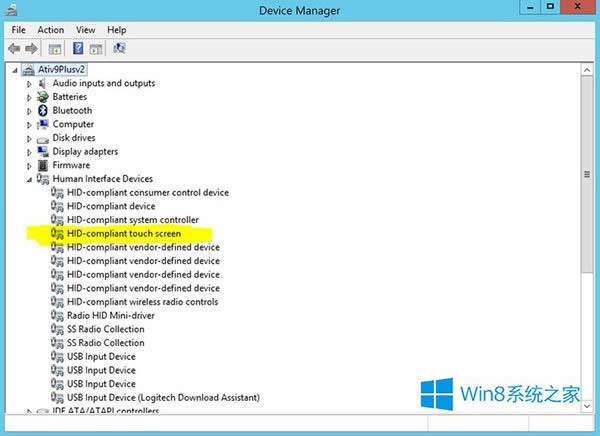Click the Firmware category icon
This screenshot has width=600, height=436.
(x=43, y=165)
